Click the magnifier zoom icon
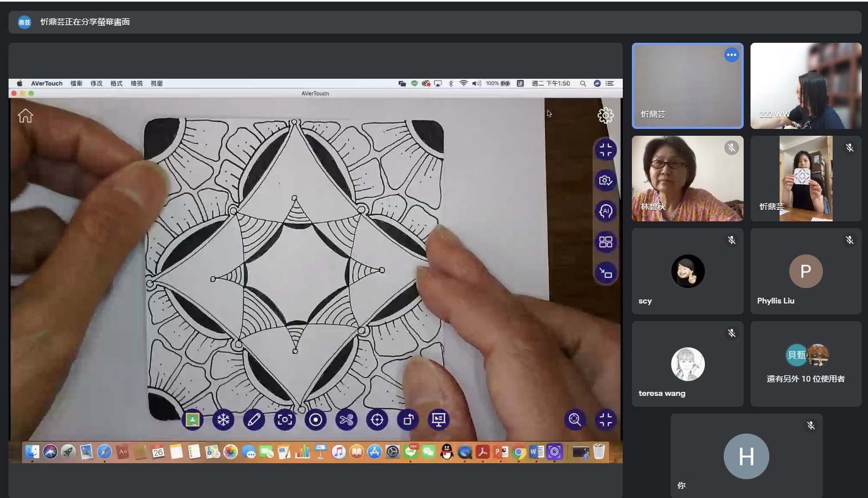Screen dimensions: 868x498 point(575,420)
